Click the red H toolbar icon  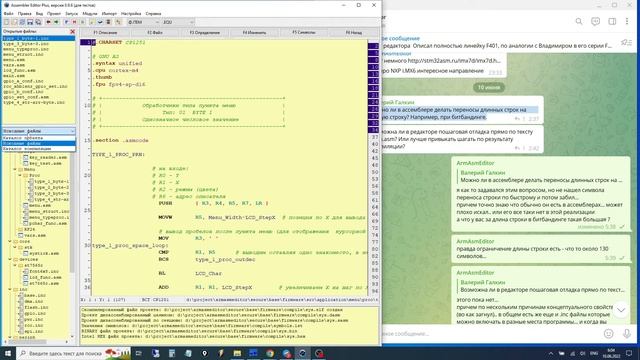click(x=74, y=22)
